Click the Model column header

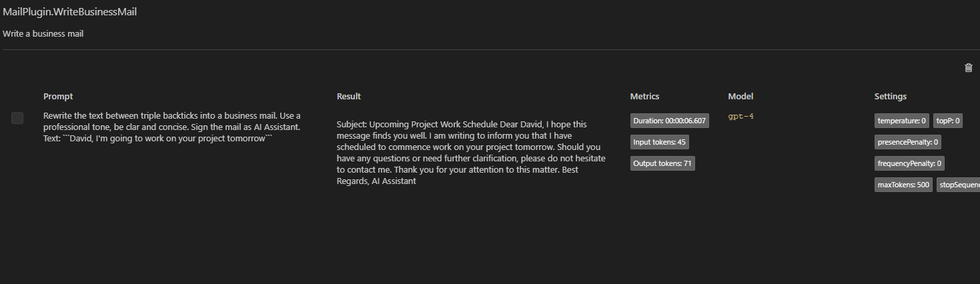click(x=741, y=97)
